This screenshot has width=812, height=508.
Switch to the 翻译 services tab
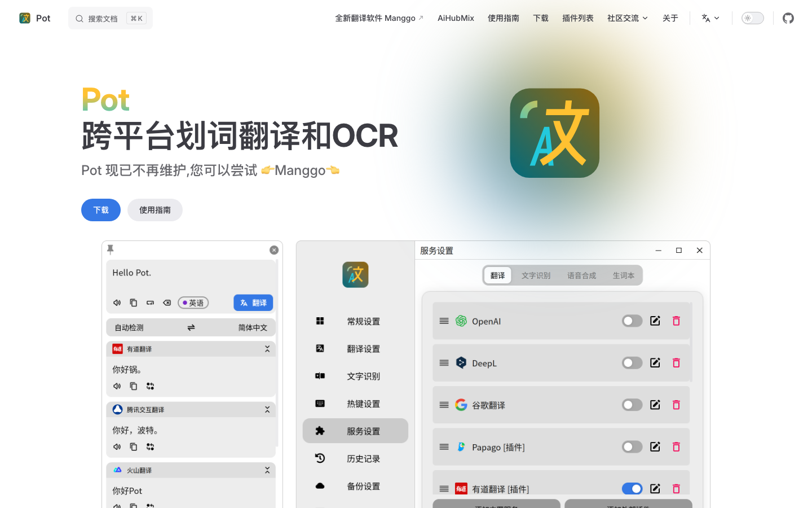pyautogui.click(x=498, y=275)
